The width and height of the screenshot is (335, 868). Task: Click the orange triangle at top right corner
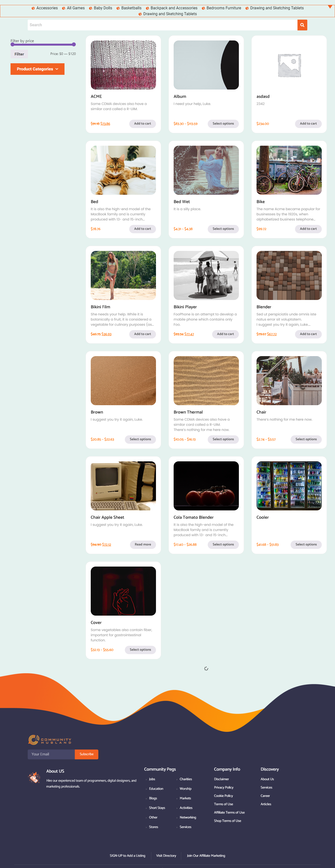(330, 7)
